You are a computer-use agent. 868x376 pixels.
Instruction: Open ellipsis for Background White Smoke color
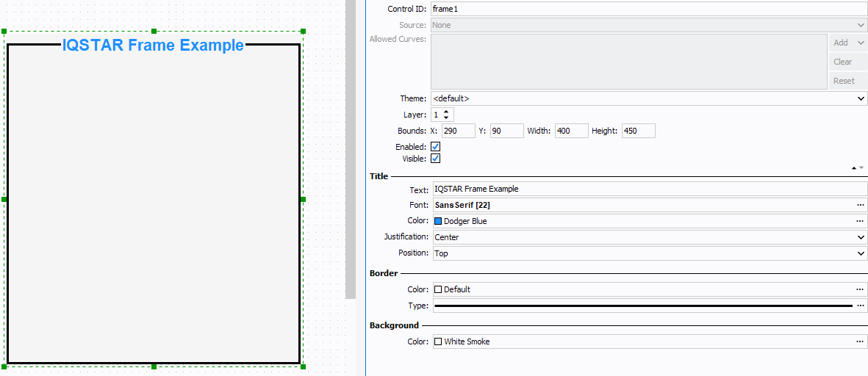860,341
